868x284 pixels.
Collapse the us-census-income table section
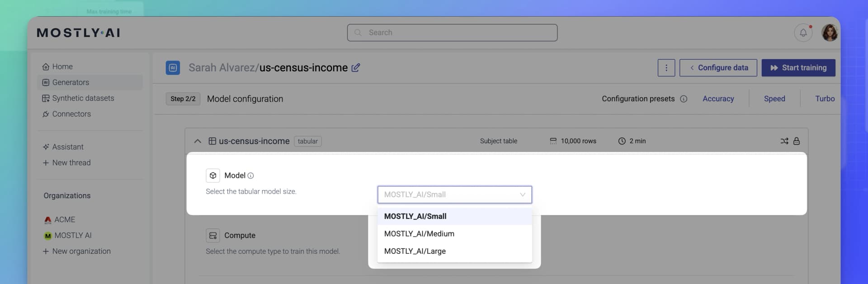point(198,141)
